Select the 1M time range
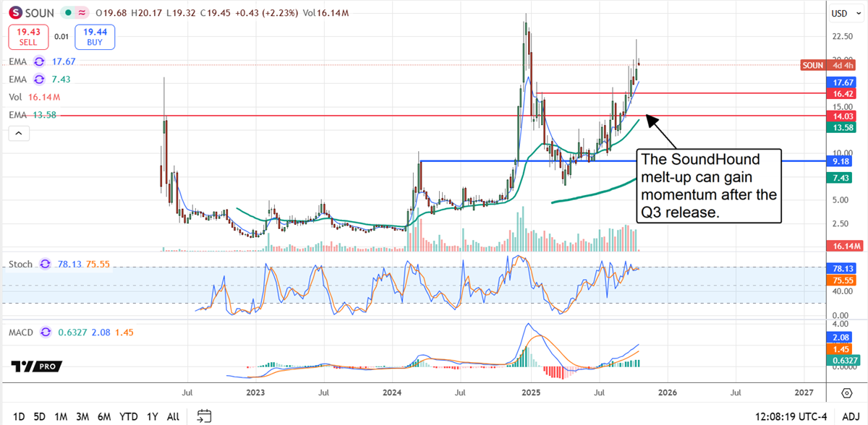This screenshot has width=868, height=425. [61, 416]
